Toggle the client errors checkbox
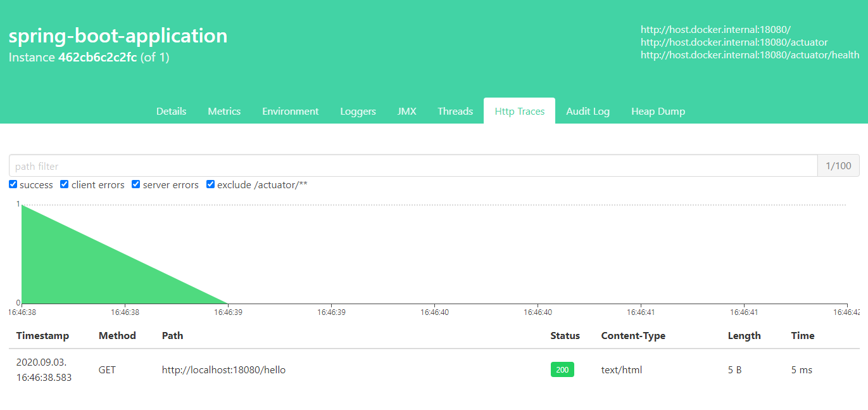 [65, 184]
